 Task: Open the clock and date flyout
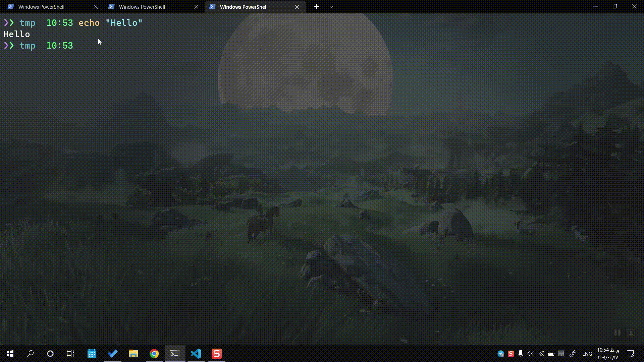tap(608, 354)
